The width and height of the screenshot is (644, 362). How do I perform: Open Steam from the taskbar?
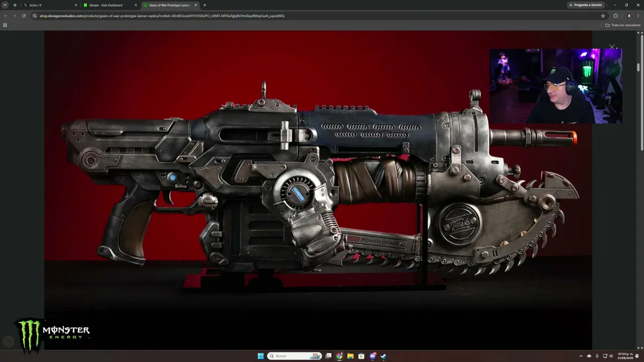point(383,356)
